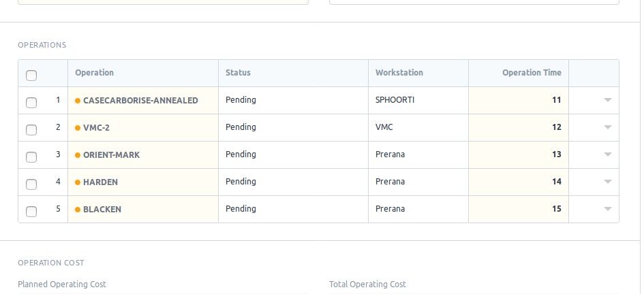Click the Pending status cell of BLACKEN
This screenshot has height=294, width=644.
click(293, 210)
